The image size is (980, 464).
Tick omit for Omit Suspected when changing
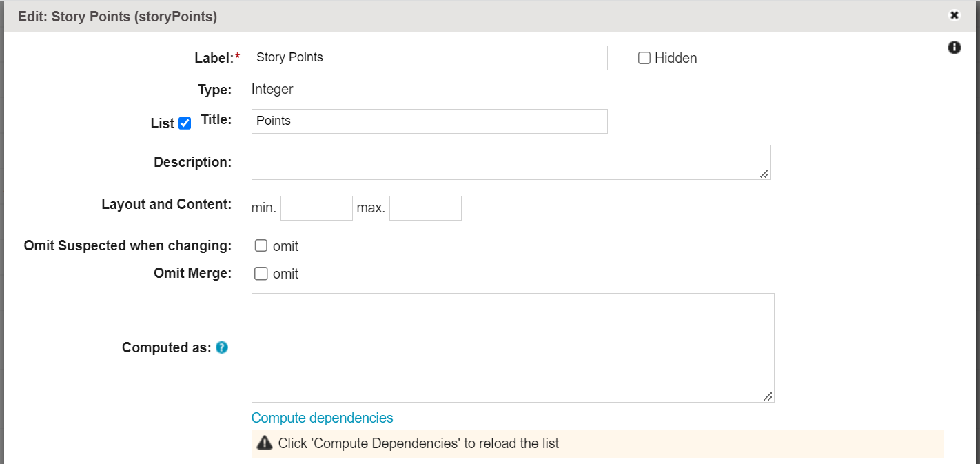pos(261,246)
